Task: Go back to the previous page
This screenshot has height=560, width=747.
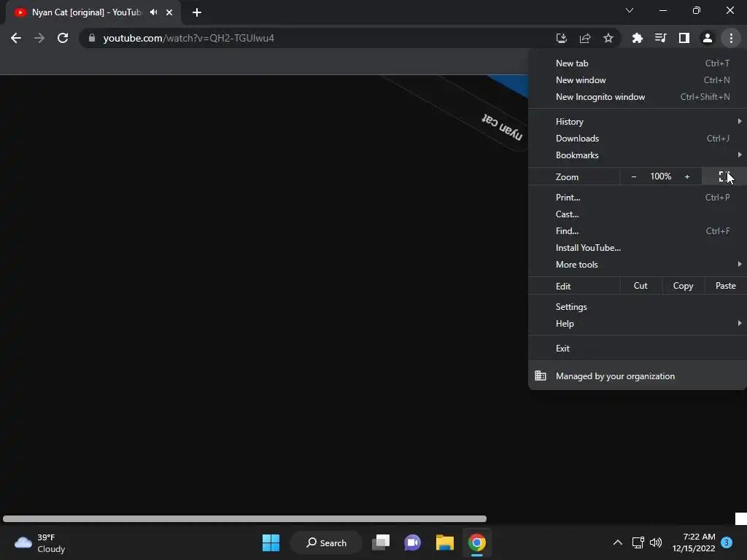Action: coord(16,38)
